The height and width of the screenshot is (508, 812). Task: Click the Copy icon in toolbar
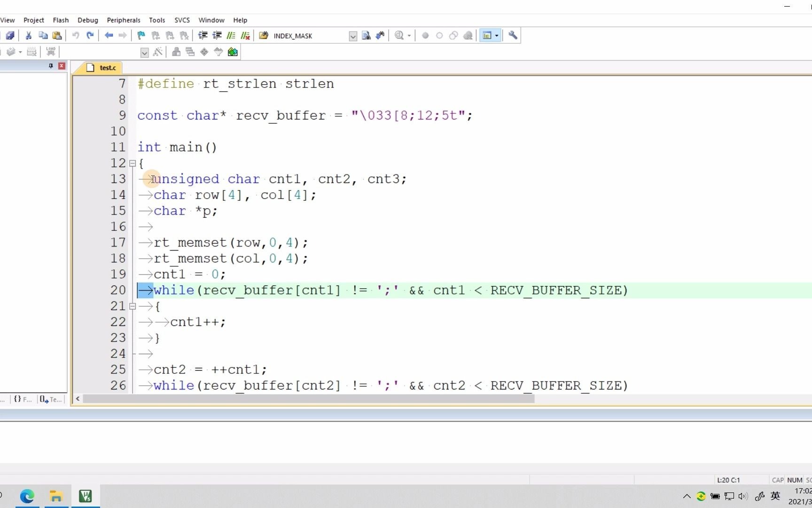pos(43,35)
